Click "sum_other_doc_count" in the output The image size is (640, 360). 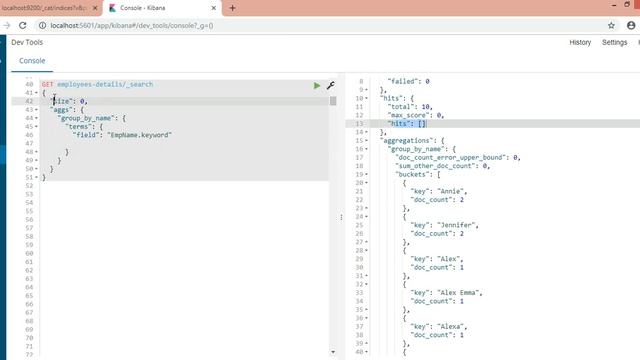tap(436, 166)
